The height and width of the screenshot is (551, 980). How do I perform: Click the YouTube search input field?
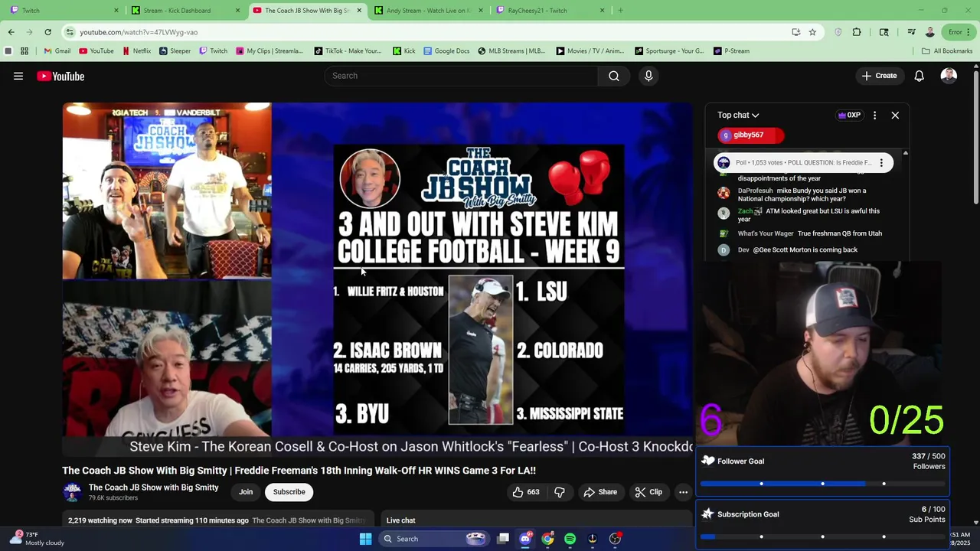pyautogui.click(x=462, y=76)
